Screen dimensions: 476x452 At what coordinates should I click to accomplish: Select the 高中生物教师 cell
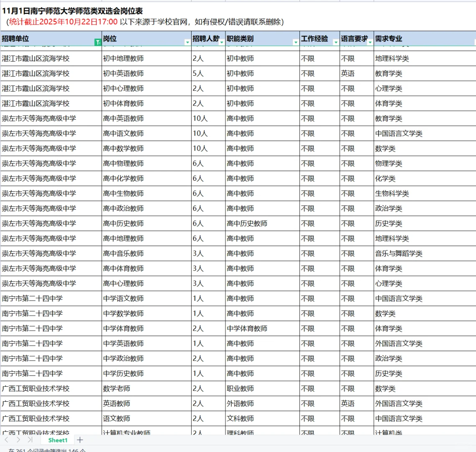[x=146, y=193]
